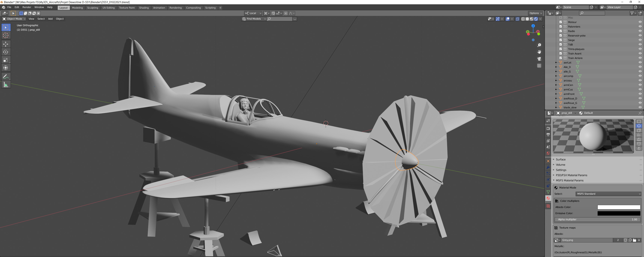The height and width of the screenshot is (257, 644).
Task: Uncheck the Moteur collection checkbox
Action: click(x=560, y=22)
